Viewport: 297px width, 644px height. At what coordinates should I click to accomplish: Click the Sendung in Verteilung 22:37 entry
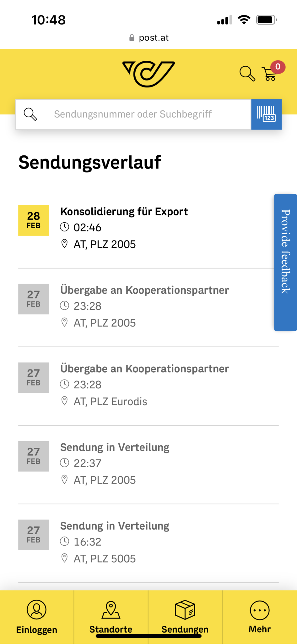coord(115,448)
